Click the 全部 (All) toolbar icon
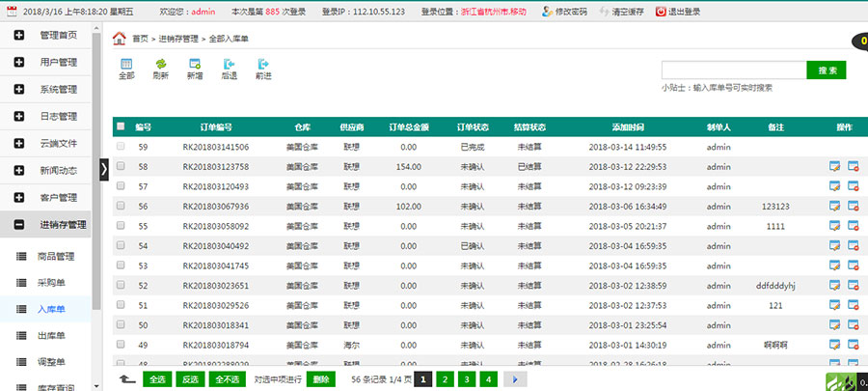 tap(126, 68)
